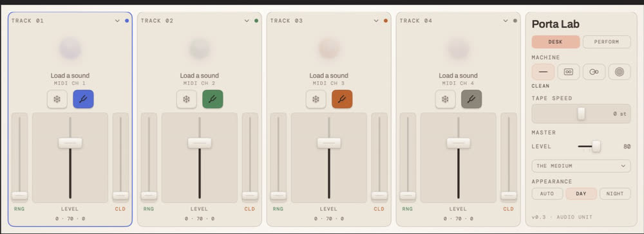Switch to the Perform tab
644x234 pixels.
pyautogui.click(x=607, y=42)
